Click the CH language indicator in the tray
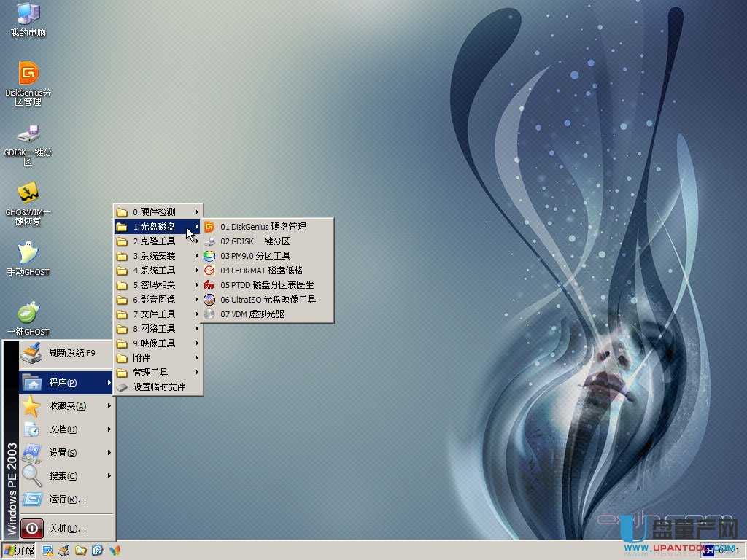The width and height of the screenshot is (747, 560). (x=706, y=552)
